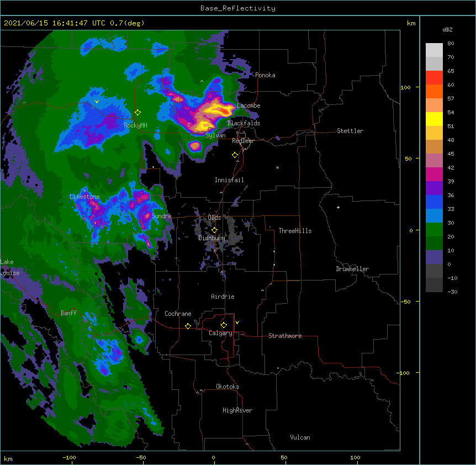Click the Banff label
This screenshot has width=476, height=465.
[x=68, y=313]
